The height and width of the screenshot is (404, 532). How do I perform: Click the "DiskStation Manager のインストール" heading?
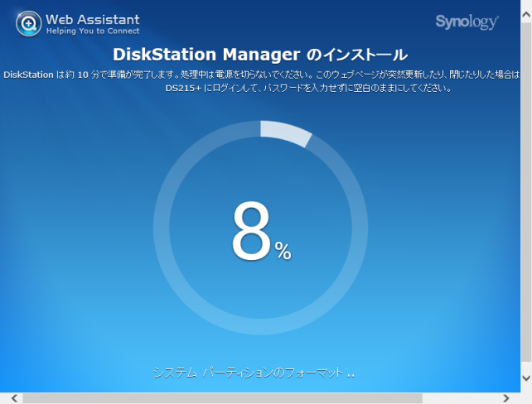coord(260,55)
